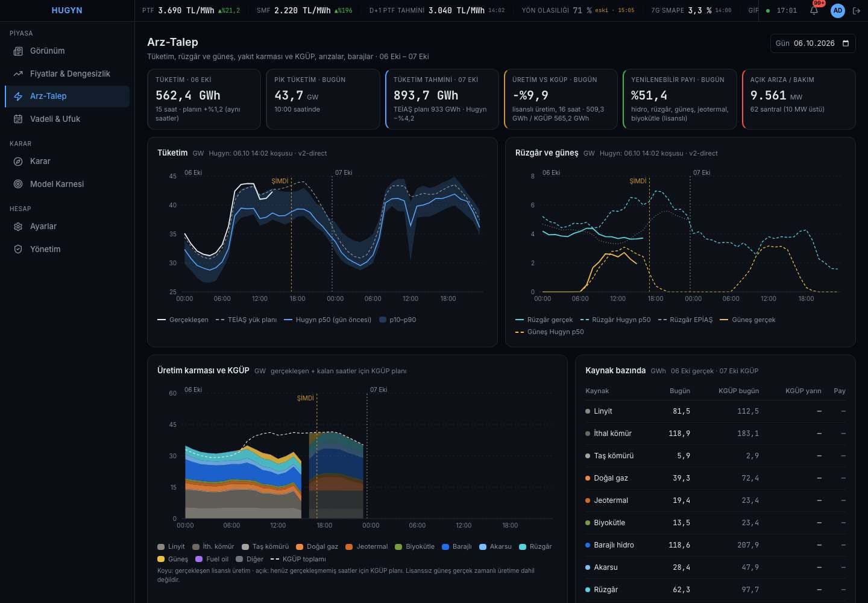
Task: Open the calendar picker icon in date field
Action: pos(845,43)
